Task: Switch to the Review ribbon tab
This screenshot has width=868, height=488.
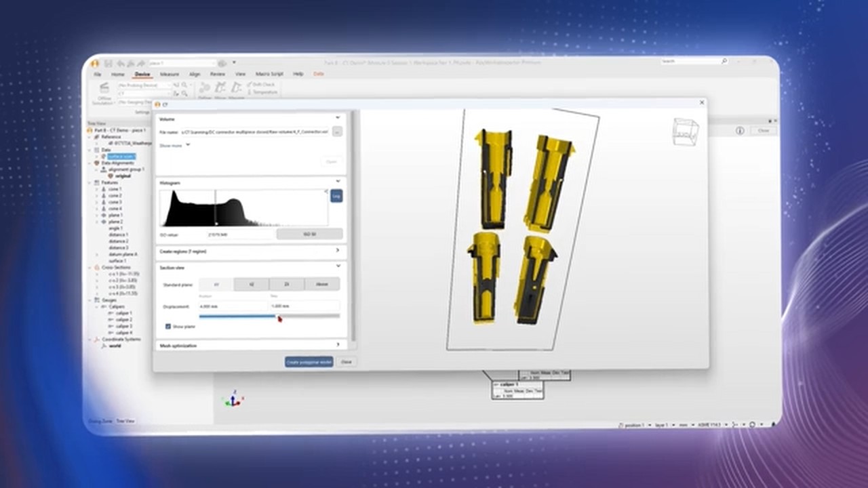Action: (x=218, y=74)
